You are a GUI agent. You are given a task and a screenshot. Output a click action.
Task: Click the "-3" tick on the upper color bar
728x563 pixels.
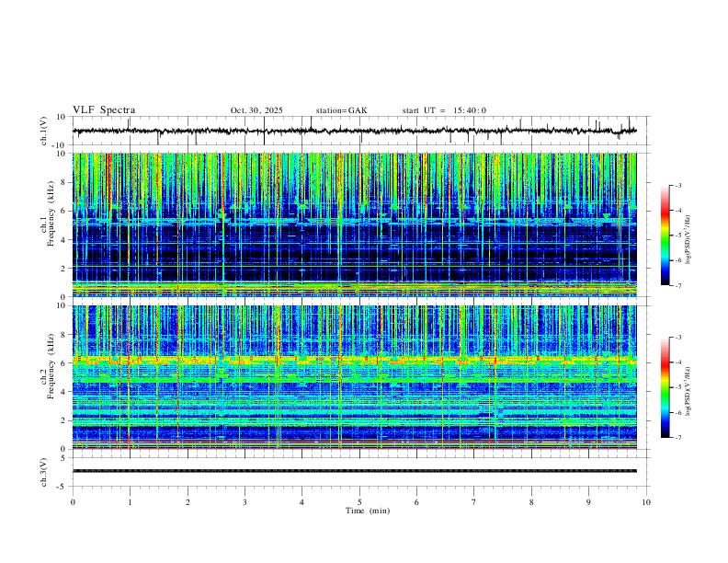678,186
